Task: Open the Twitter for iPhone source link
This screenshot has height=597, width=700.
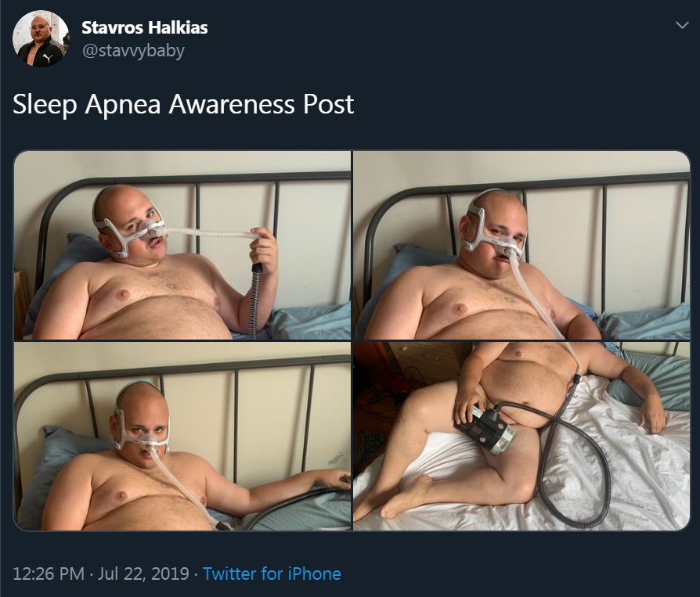Action: (272, 574)
